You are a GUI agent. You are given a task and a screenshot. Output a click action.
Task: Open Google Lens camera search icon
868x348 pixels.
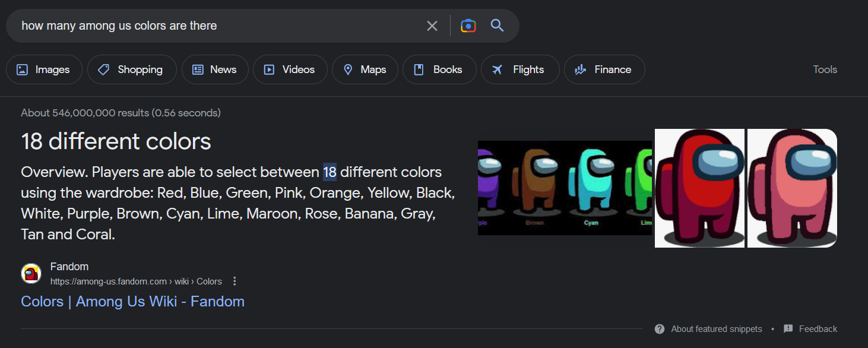(468, 26)
